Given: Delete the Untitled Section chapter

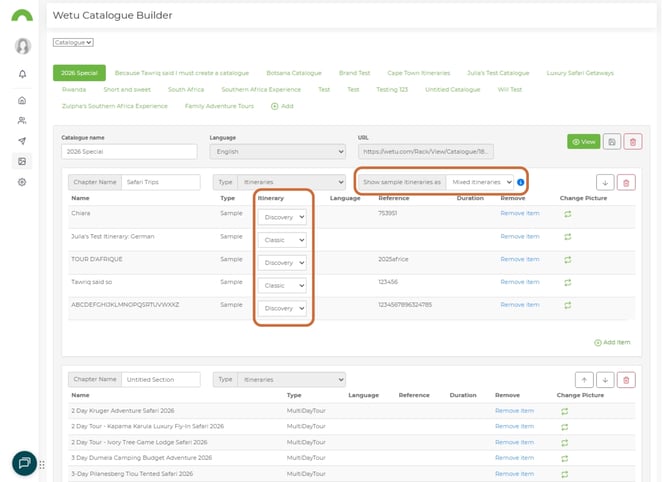Looking at the screenshot, I should [626, 380].
